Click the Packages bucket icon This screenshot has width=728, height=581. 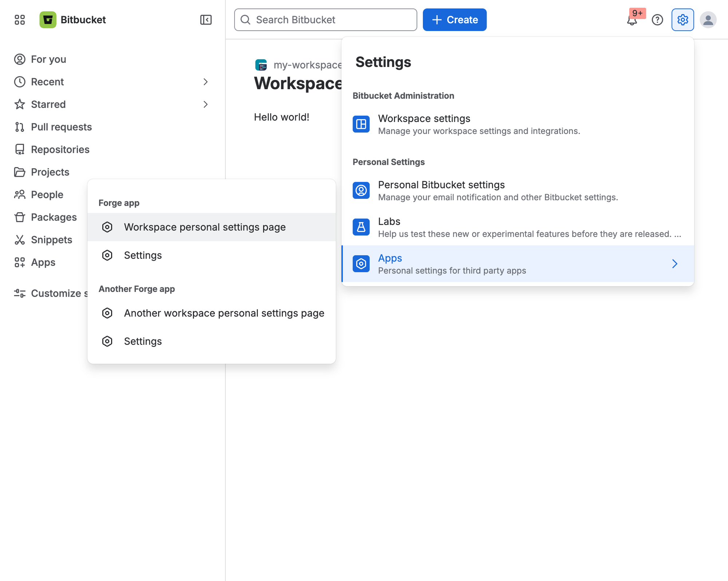[x=20, y=217]
